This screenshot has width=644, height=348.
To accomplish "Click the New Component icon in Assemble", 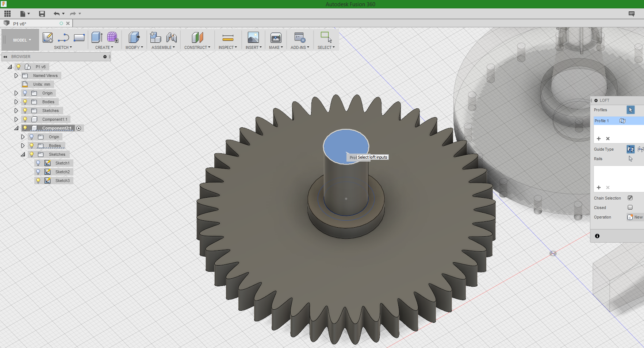I will point(156,38).
